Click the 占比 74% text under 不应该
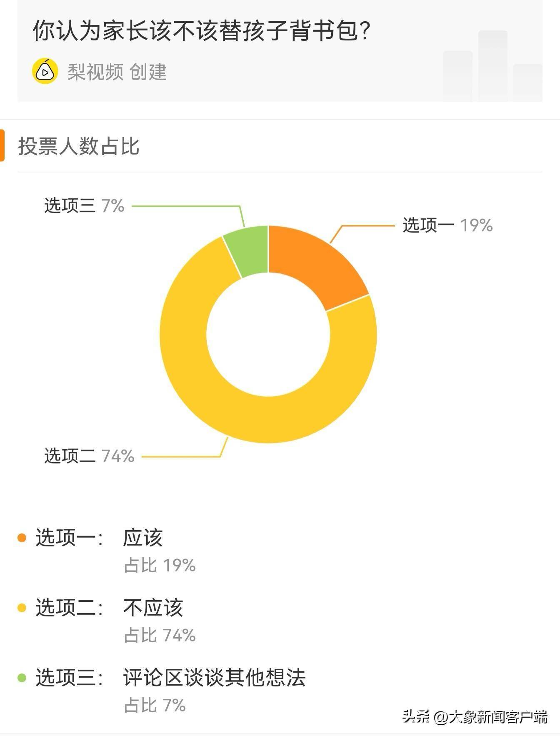 (160, 636)
